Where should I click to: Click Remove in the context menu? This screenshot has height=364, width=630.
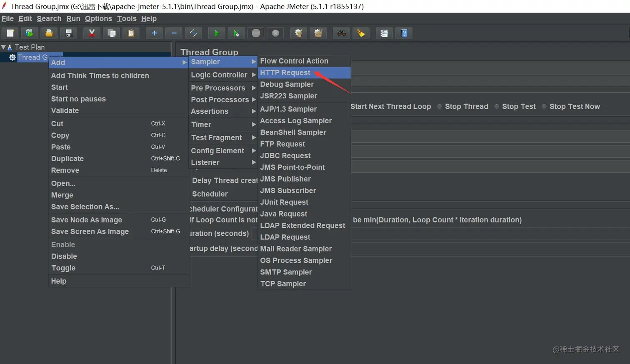119,170
